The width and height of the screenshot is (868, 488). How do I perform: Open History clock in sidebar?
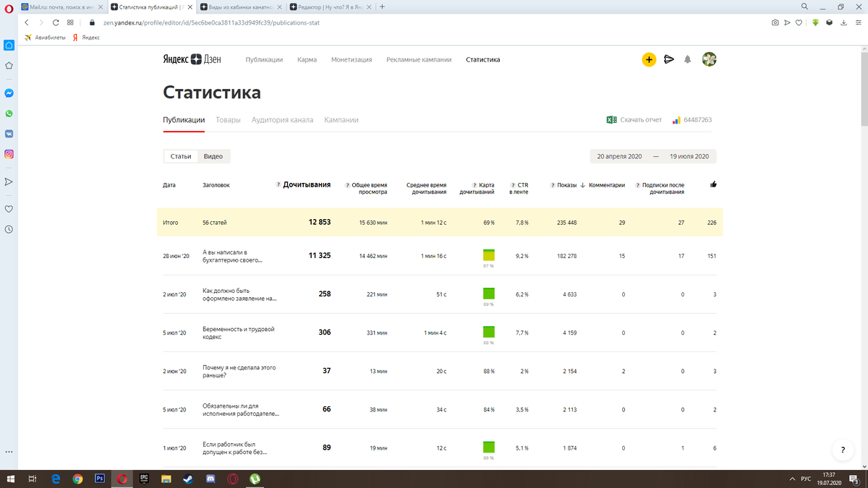tap(9, 229)
